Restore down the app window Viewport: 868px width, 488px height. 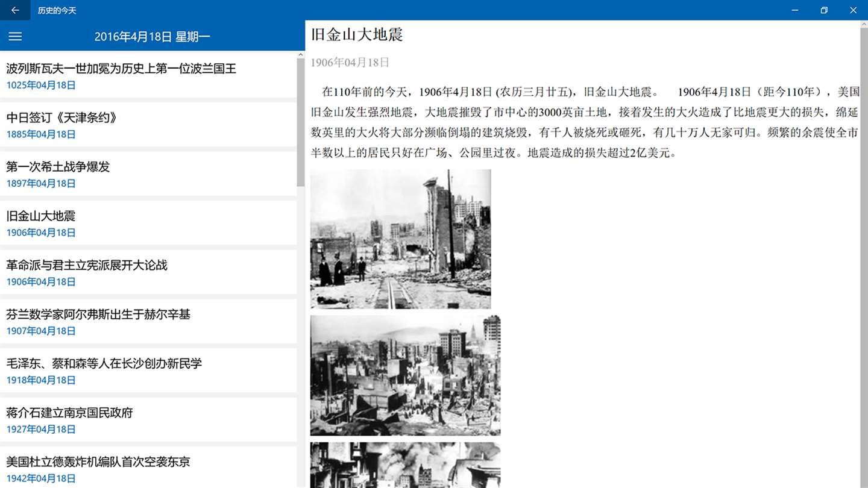(x=824, y=10)
